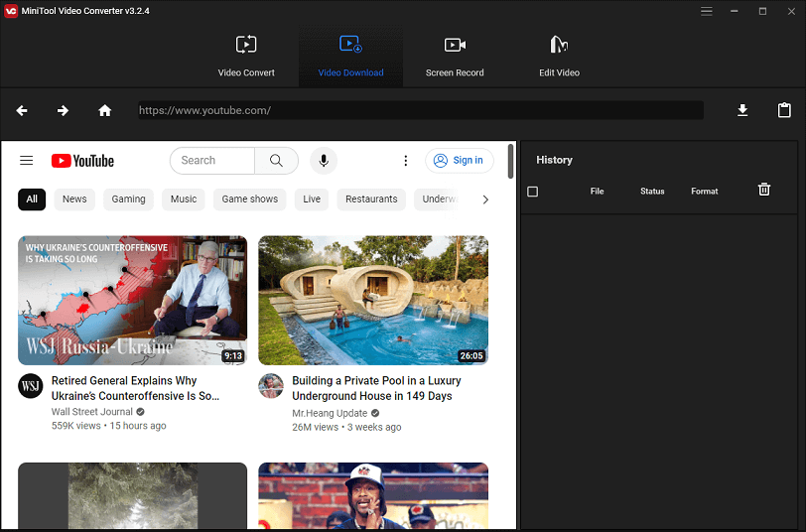Image resolution: width=806 pixels, height=532 pixels.
Task: Click the 559K views text
Action: [76, 426]
